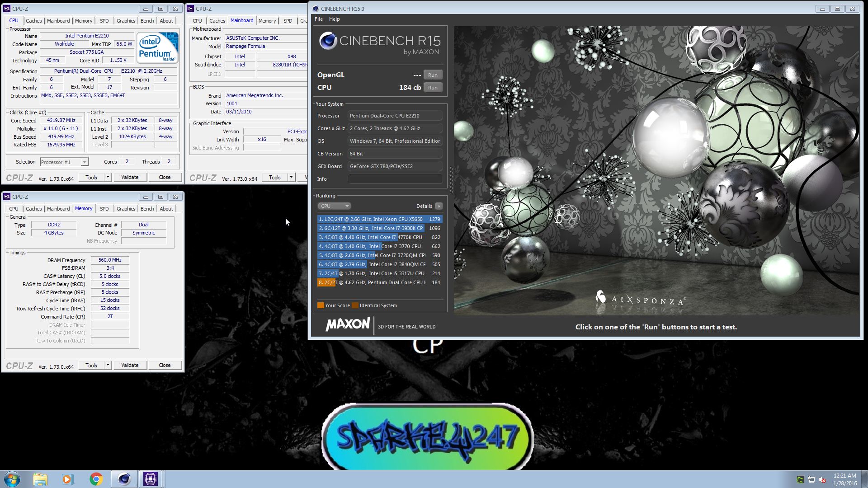The height and width of the screenshot is (488, 868).
Task: Click Close in the CPU window
Action: pyautogui.click(x=165, y=177)
